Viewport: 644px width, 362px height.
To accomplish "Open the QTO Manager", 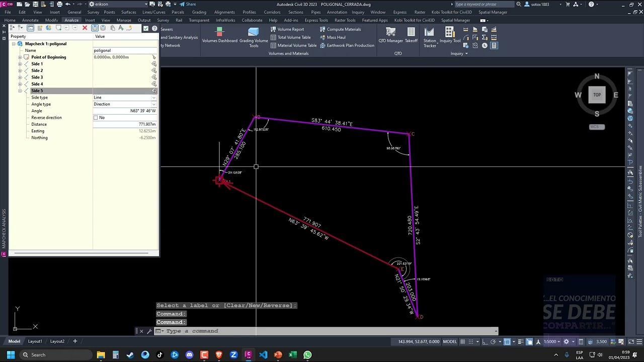I will [x=391, y=35].
